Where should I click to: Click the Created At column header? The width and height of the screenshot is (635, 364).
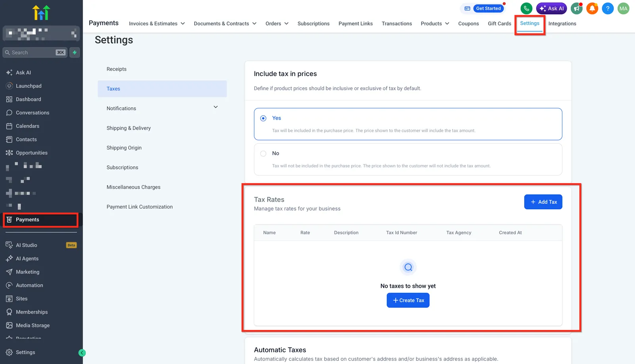click(510, 233)
